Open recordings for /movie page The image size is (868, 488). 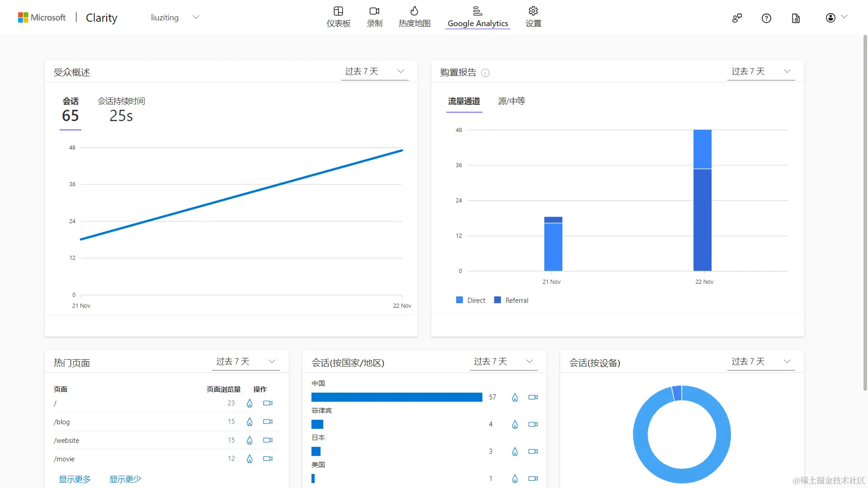point(268,459)
